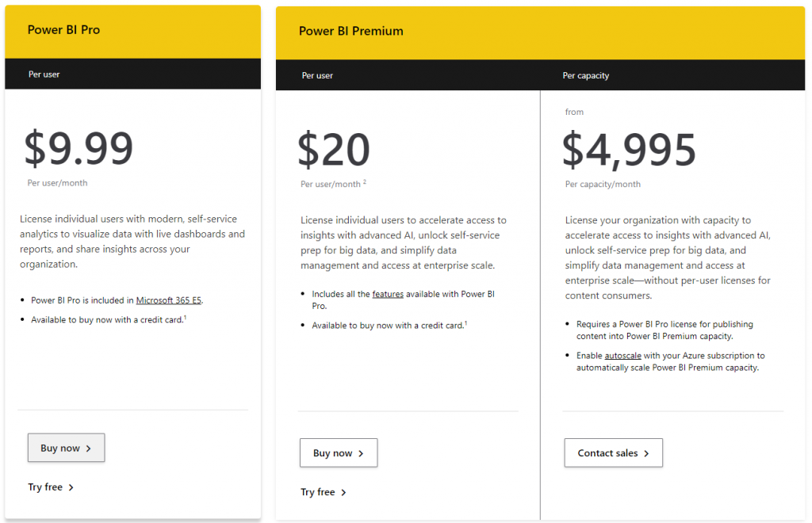Start Try free under Power BI Premium
Screen dimensions: 812x523
coord(318,493)
